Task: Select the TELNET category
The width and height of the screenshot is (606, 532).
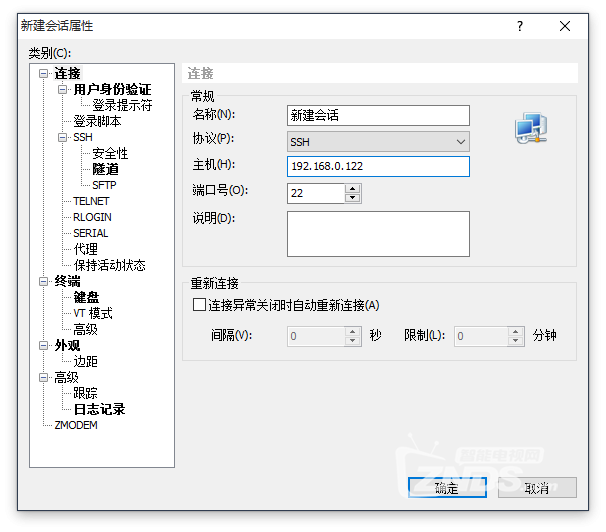Action: coord(91,201)
